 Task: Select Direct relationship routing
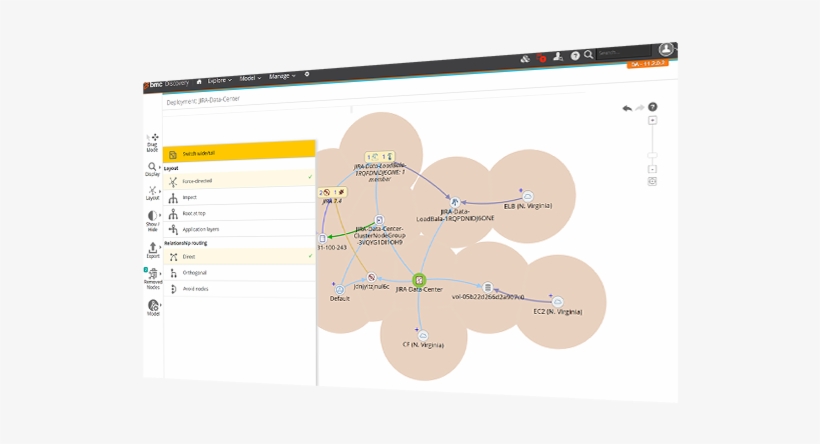pos(240,256)
